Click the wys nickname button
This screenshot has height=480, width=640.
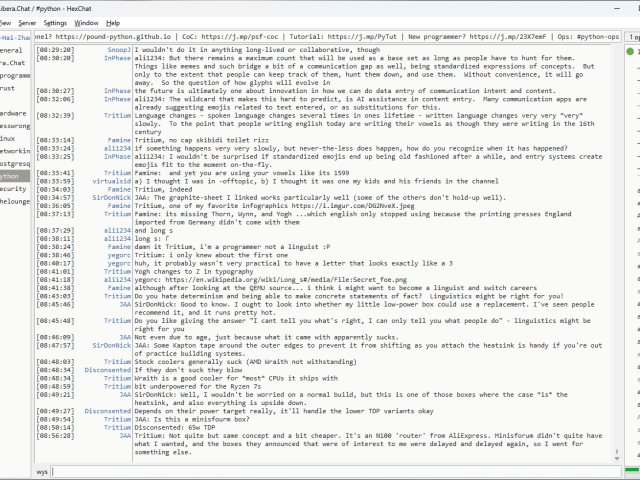point(42,470)
